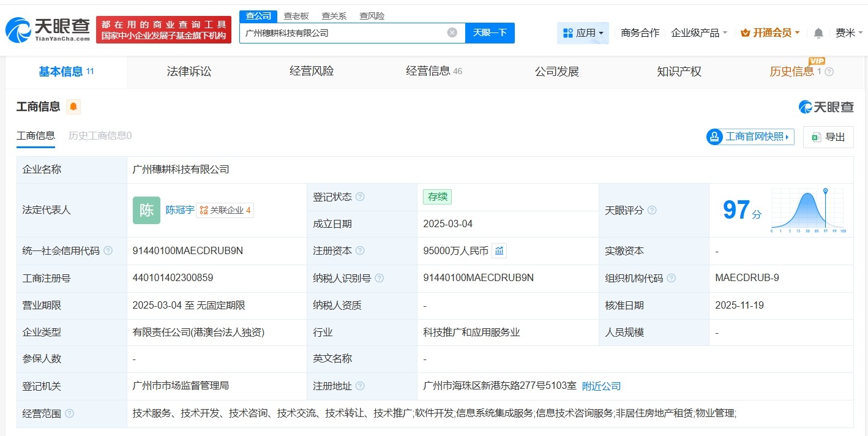Open 关联企业 4 related companies

click(226, 210)
